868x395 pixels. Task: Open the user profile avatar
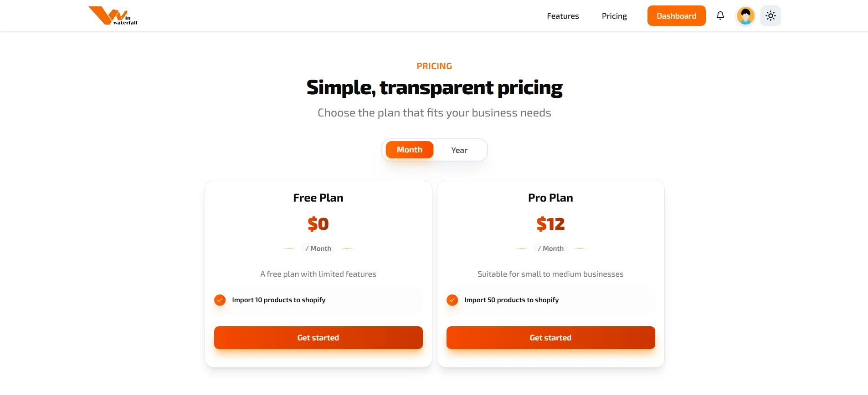[745, 15]
